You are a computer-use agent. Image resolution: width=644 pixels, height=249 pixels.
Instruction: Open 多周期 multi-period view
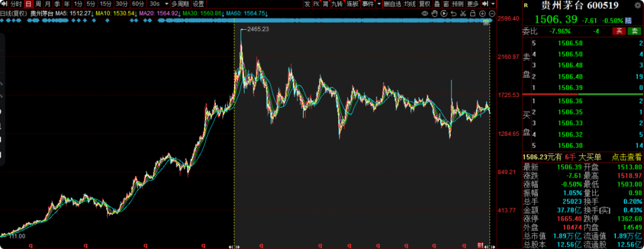pyautogui.click(x=180, y=4)
